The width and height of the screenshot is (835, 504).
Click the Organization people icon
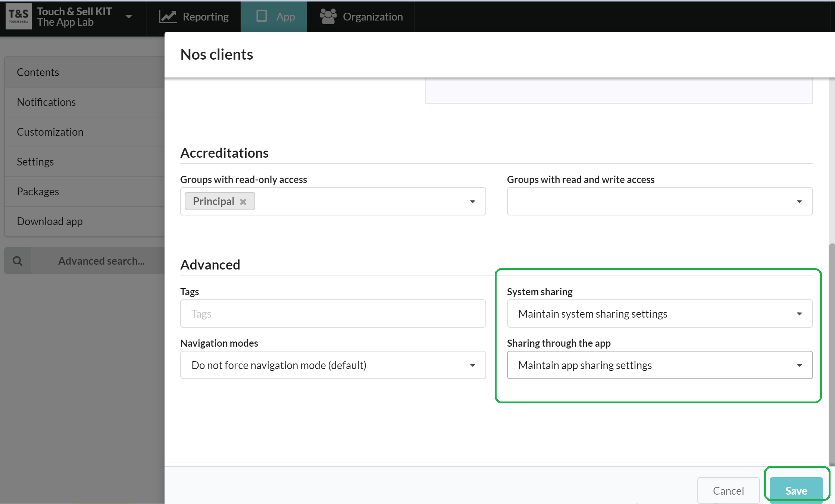(x=328, y=16)
